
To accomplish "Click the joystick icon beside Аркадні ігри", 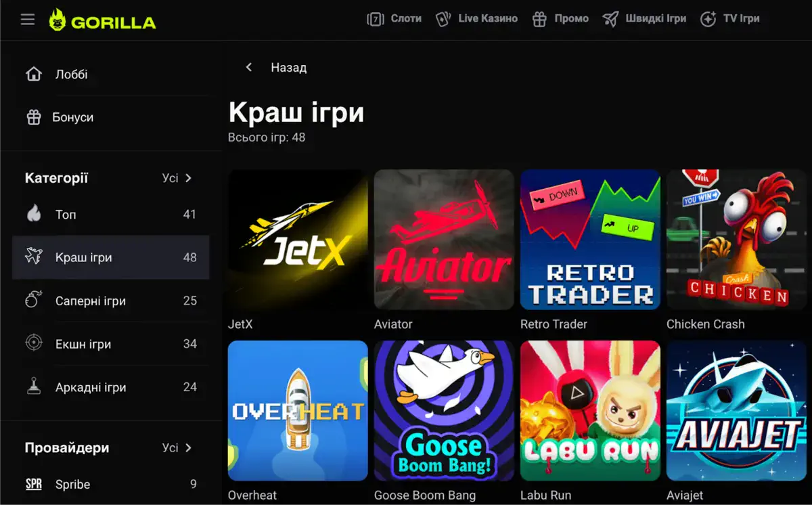I will 34,387.
